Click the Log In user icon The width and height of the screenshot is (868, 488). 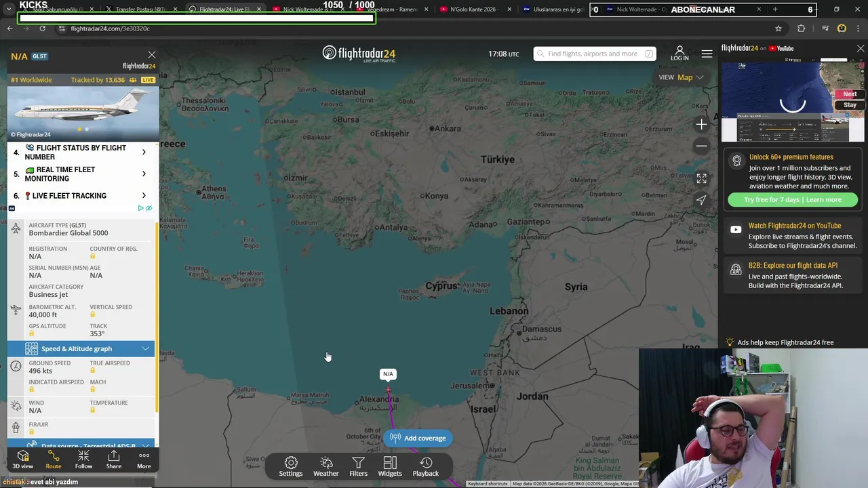(x=679, y=54)
